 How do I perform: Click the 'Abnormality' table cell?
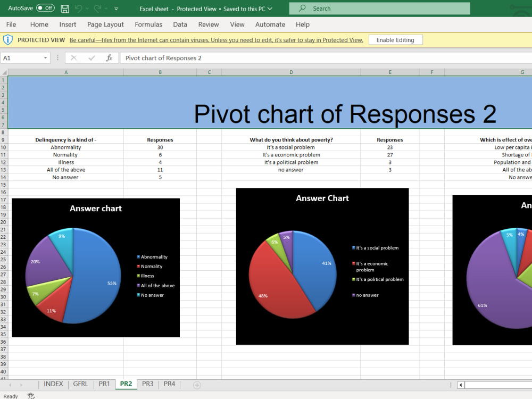pos(66,147)
